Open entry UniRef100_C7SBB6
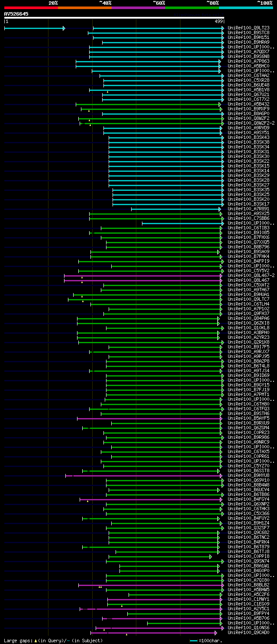277x644 pixels. 248,219
